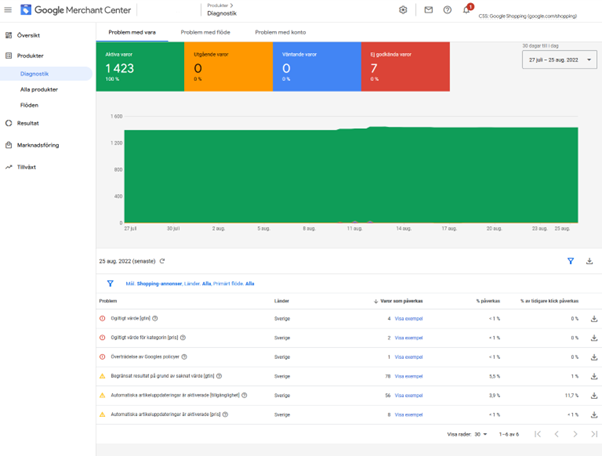The image size is (602, 456).
Task: Click the % påverkas column header
Action: [488, 301]
